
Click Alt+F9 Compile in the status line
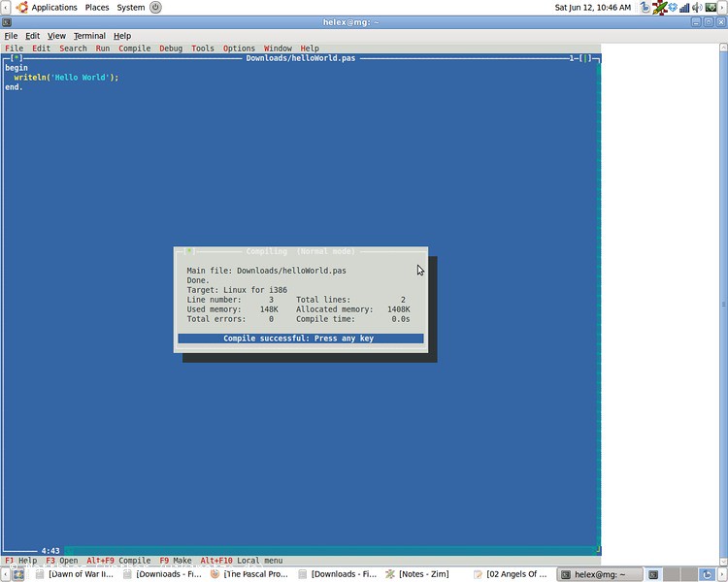(x=118, y=561)
